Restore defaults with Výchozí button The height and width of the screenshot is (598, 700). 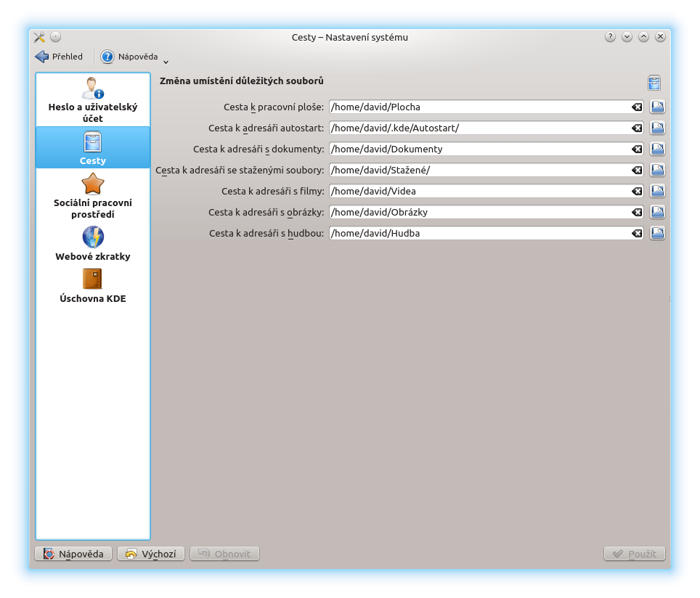(x=151, y=554)
